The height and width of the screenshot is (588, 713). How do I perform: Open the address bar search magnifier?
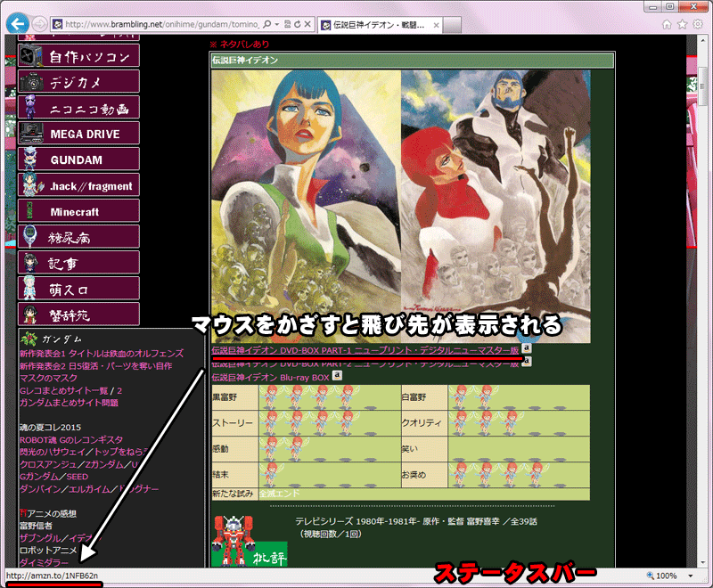(267, 24)
